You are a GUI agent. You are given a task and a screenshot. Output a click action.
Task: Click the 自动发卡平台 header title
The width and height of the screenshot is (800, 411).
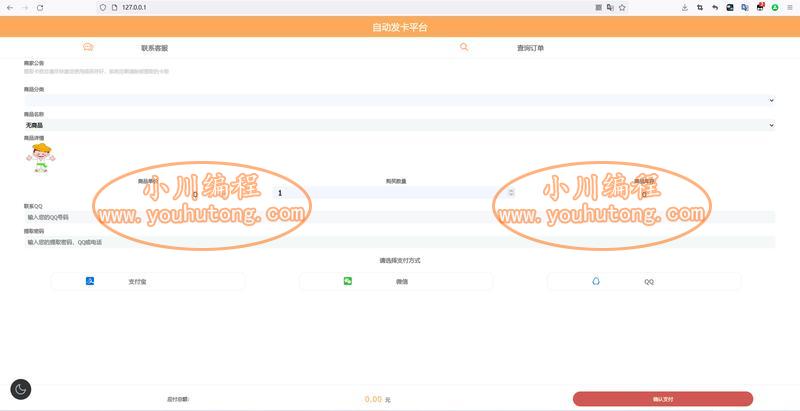pyautogui.click(x=400, y=27)
